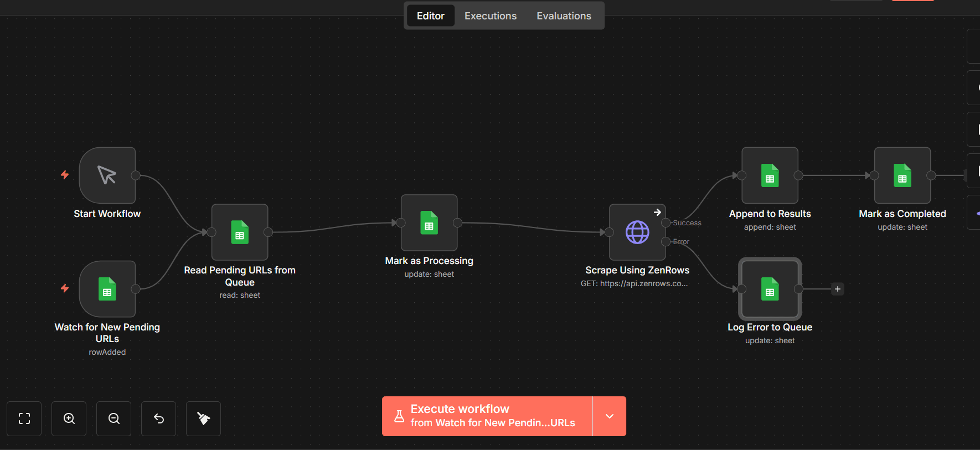Click the GET: https://api.zenrows.co... subtitle

(x=635, y=283)
